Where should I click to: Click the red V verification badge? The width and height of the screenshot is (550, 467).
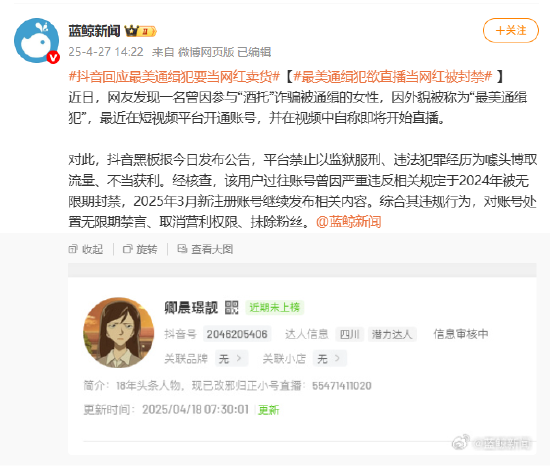53,57
